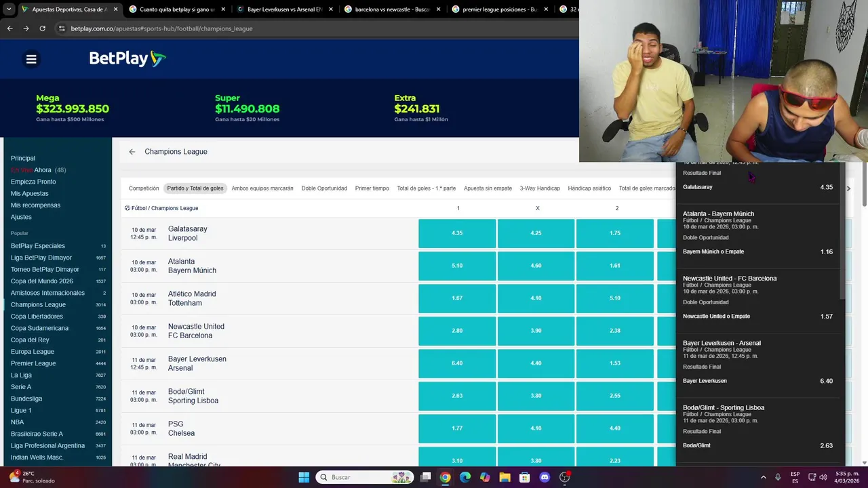Close the Bayer Leverkusen vs Arsenal tab

point(330,9)
